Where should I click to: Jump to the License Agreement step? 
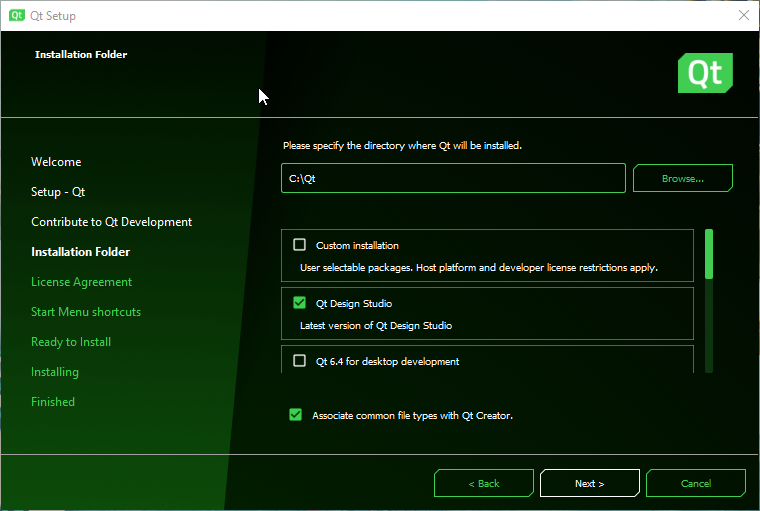point(81,282)
